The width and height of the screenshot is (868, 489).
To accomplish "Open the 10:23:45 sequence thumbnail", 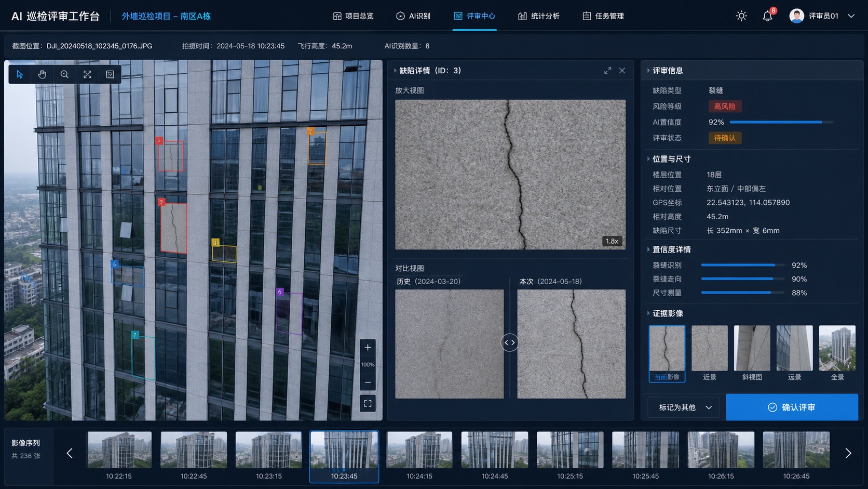I will point(344,457).
